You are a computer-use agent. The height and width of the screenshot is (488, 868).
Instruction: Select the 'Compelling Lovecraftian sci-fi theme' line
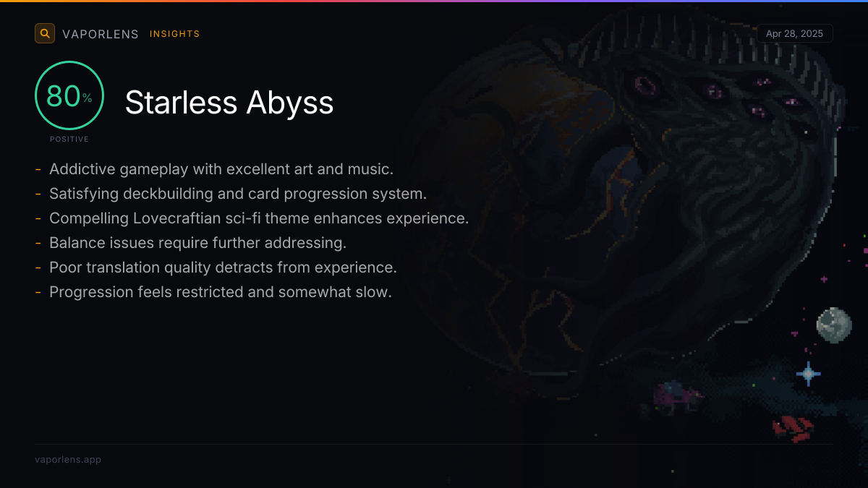click(259, 218)
